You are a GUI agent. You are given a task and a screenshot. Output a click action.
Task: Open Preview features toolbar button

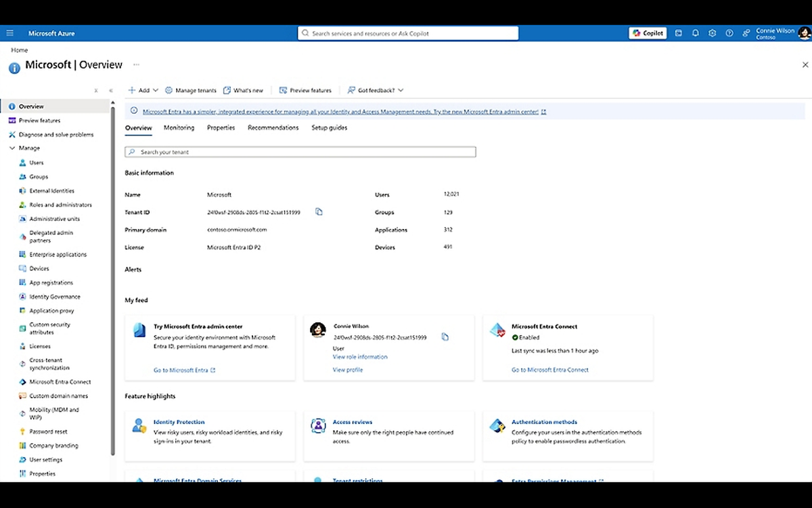[x=305, y=90]
